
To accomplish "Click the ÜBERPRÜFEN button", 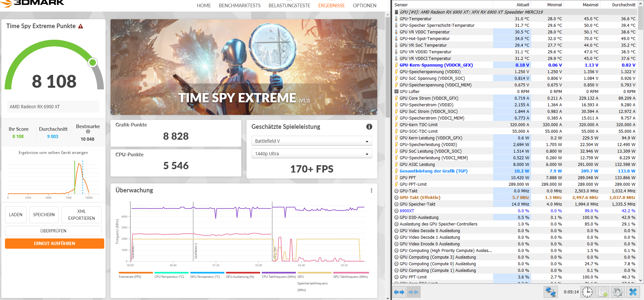I will coord(53,231).
